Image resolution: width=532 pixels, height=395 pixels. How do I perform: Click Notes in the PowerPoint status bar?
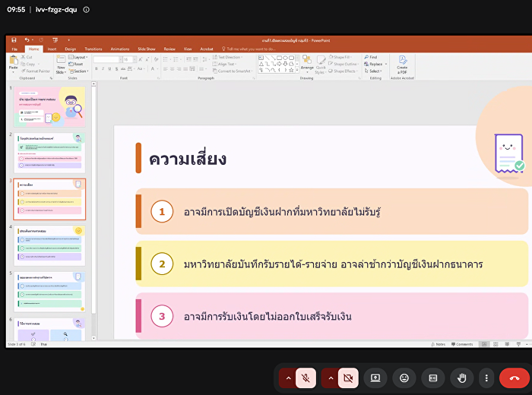[438, 344]
